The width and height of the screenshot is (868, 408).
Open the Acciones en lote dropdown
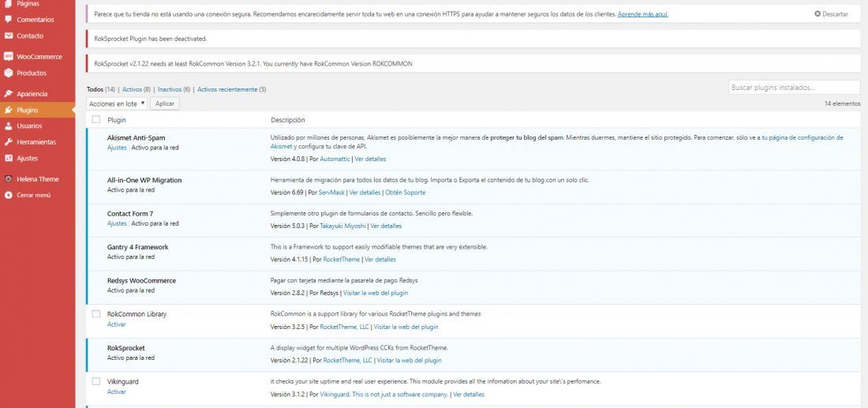click(x=118, y=103)
